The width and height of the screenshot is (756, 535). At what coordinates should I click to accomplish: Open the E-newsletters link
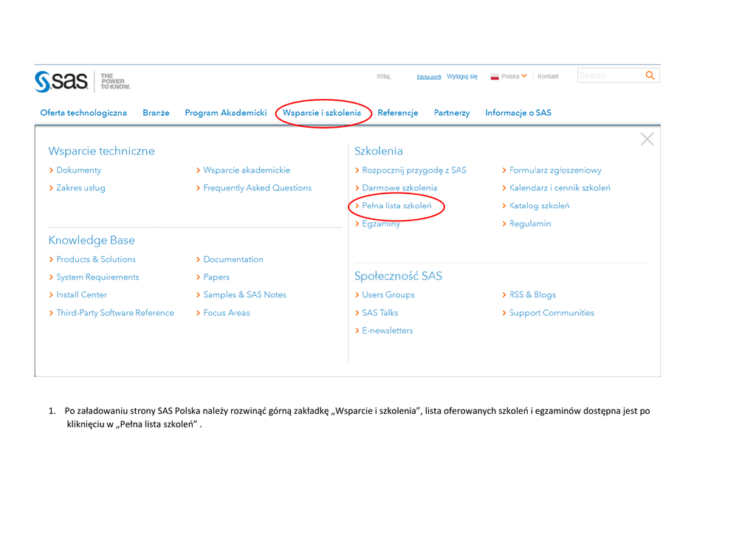click(x=387, y=331)
